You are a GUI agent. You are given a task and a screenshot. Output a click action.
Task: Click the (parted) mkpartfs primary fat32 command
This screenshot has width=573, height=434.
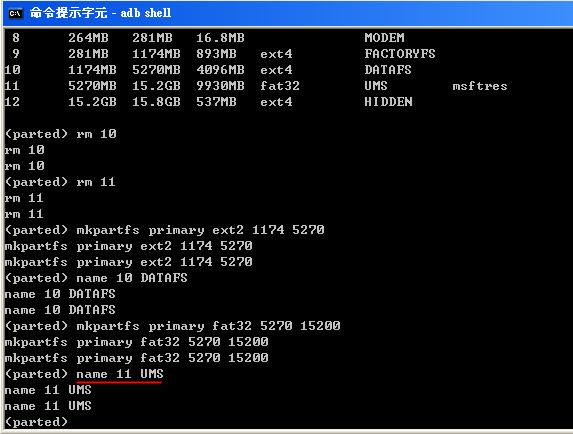click(173, 326)
